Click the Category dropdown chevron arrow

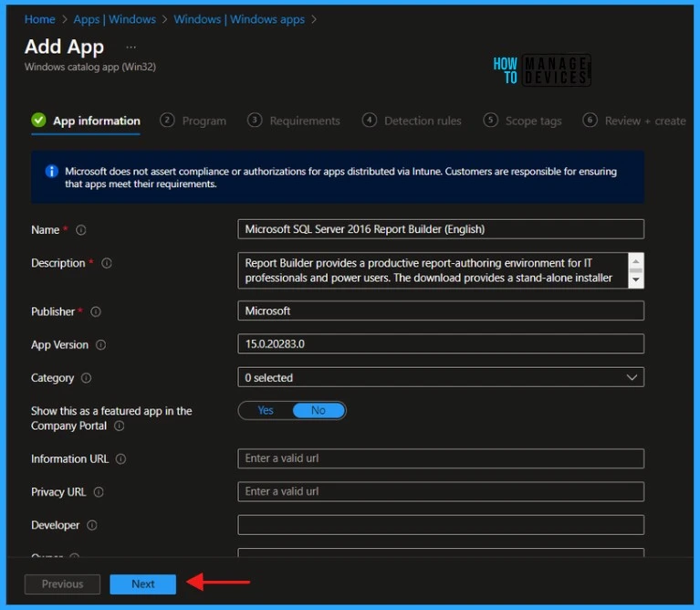coord(632,377)
